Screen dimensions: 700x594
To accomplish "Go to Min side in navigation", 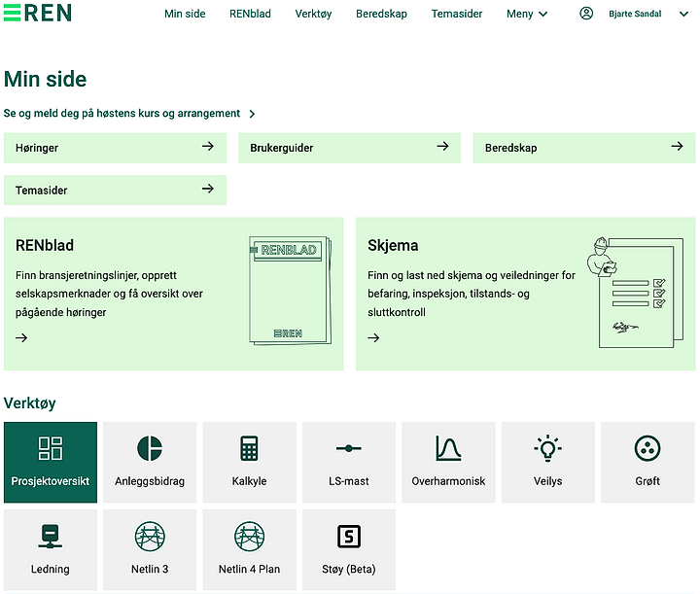I will coord(185,14).
